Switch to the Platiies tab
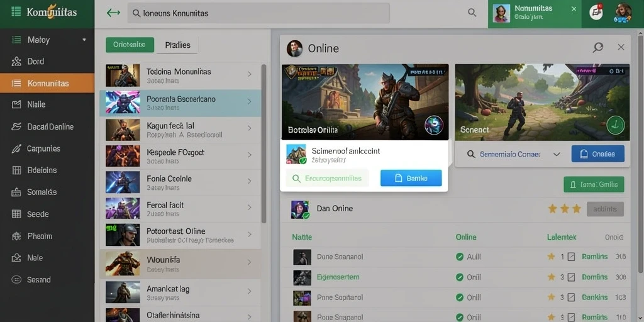This screenshot has width=644, height=322. (x=177, y=45)
